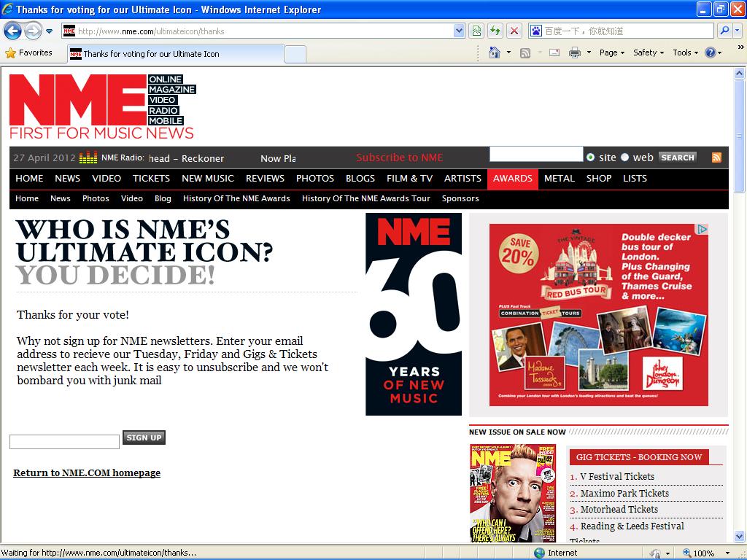The image size is (747, 560).
Task: Click the SIGN UP button
Action: click(143, 437)
